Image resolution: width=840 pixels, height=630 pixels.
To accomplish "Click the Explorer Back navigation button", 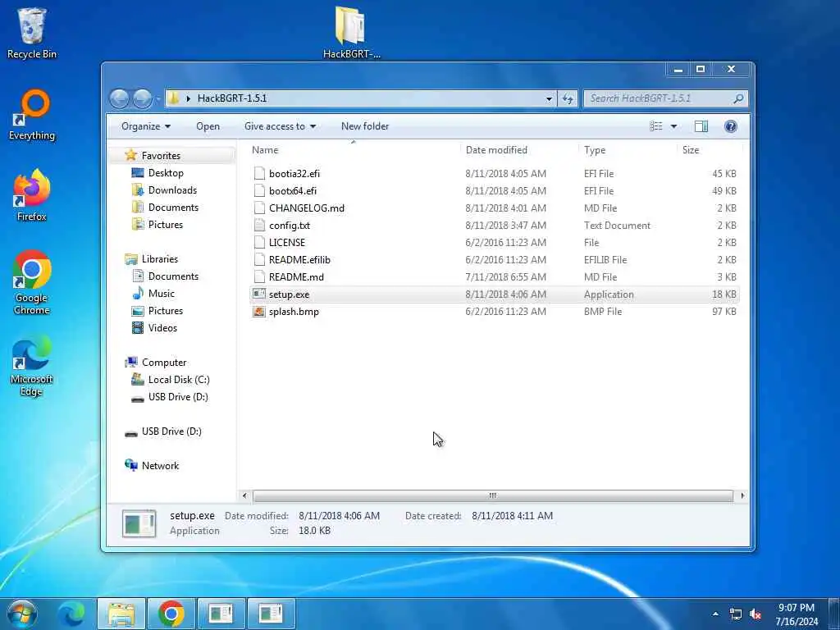I will coord(120,98).
